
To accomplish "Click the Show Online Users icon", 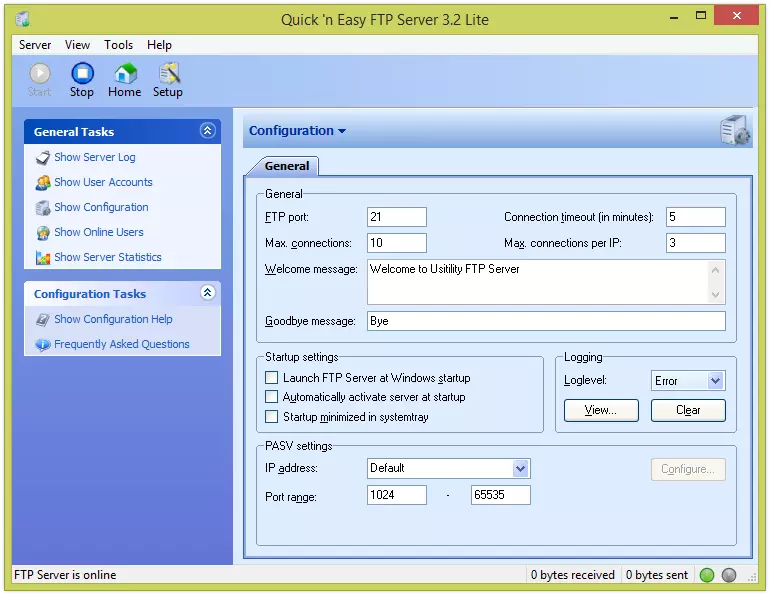I will click(x=43, y=233).
